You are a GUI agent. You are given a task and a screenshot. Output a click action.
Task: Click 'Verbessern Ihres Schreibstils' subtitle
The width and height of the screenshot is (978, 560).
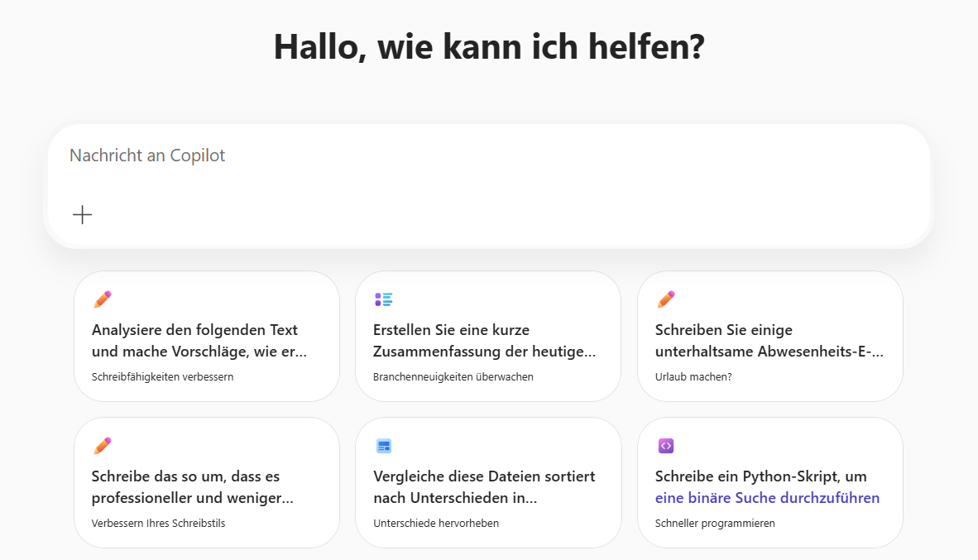(158, 524)
